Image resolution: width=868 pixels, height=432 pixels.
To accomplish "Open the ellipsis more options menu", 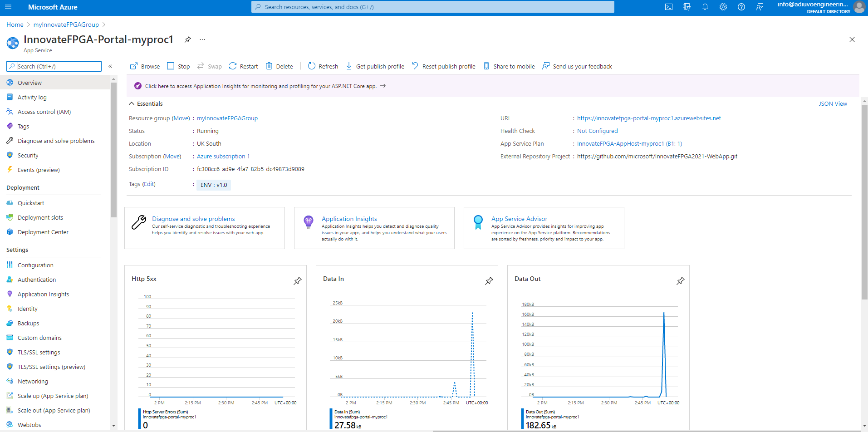I will (202, 39).
